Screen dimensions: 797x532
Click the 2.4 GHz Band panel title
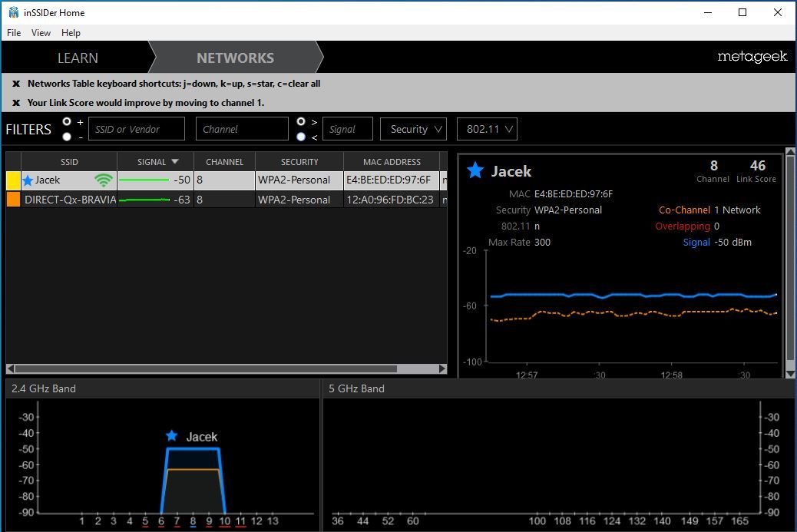[x=44, y=388]
